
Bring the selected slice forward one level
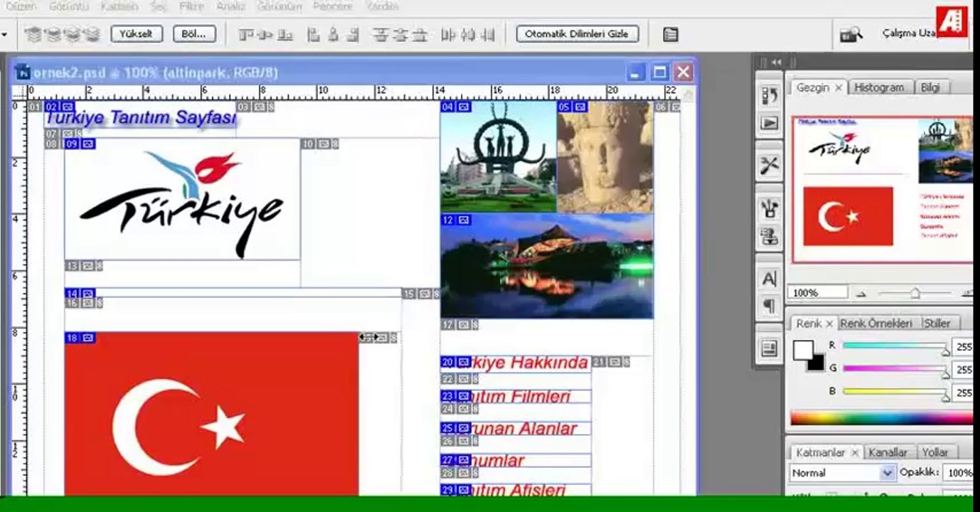53,34
